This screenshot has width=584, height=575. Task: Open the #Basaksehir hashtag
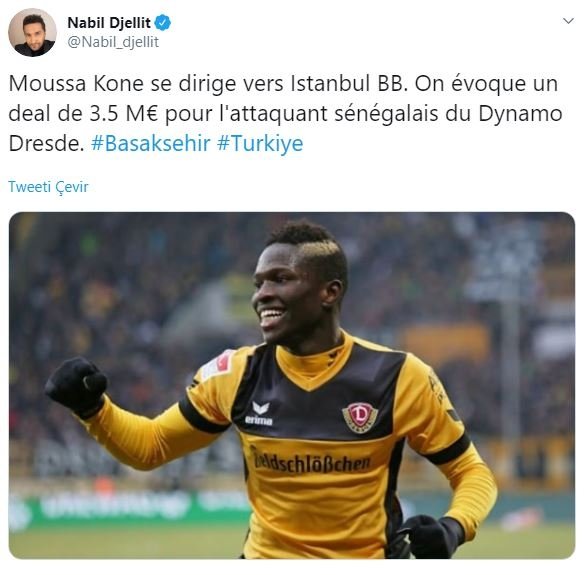coord(150,143)
